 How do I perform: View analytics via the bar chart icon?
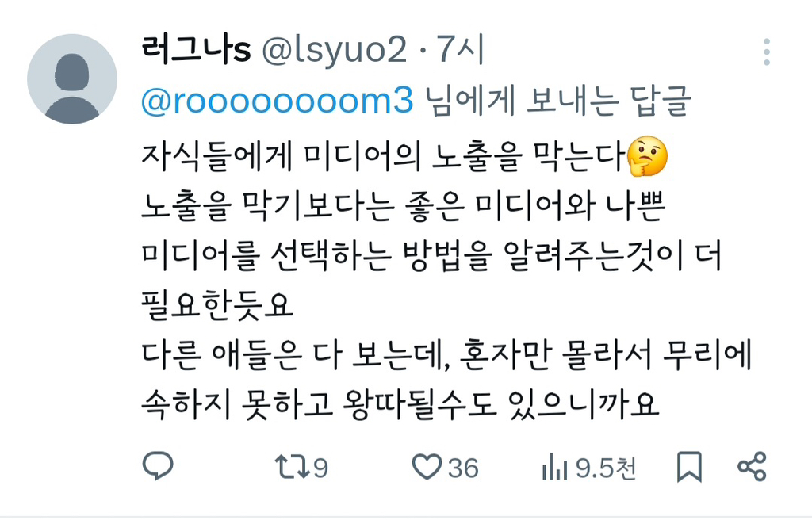coord(554,467)
